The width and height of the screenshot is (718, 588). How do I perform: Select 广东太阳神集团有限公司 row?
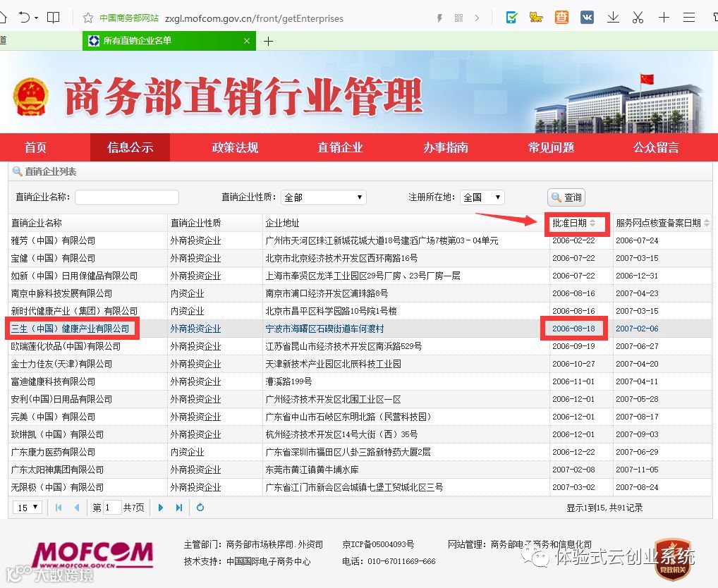point(360,470)
